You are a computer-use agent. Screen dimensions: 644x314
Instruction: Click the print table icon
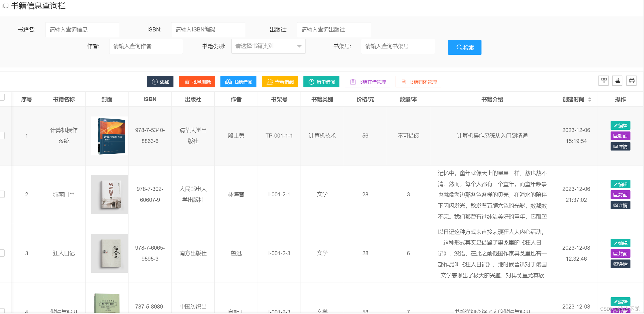point(632,81)
